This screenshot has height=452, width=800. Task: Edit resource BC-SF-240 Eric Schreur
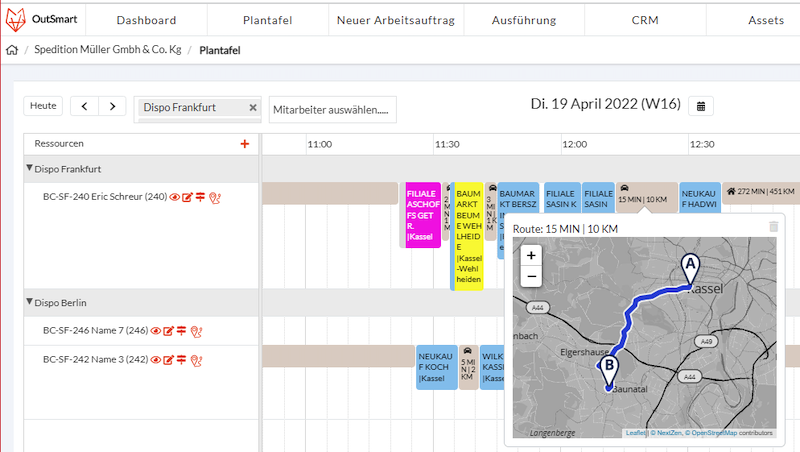(x=187, y=197)
